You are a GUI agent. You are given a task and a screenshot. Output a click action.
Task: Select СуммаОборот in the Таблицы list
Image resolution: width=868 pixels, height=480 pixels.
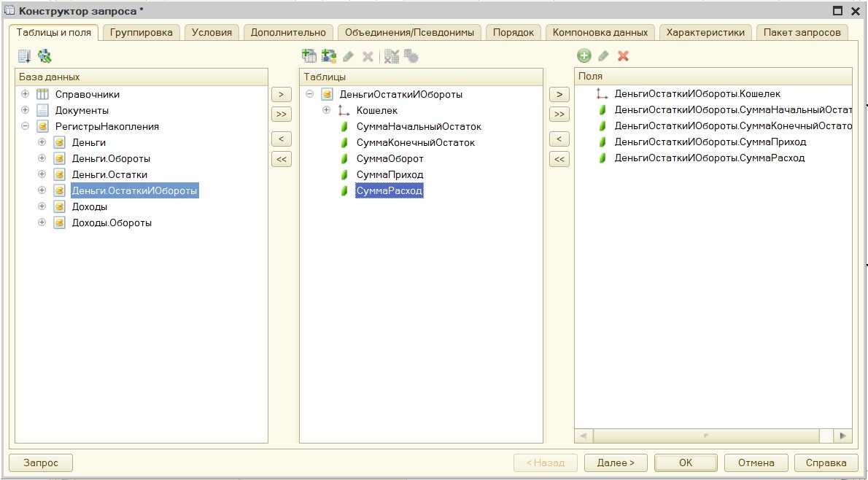390,158
